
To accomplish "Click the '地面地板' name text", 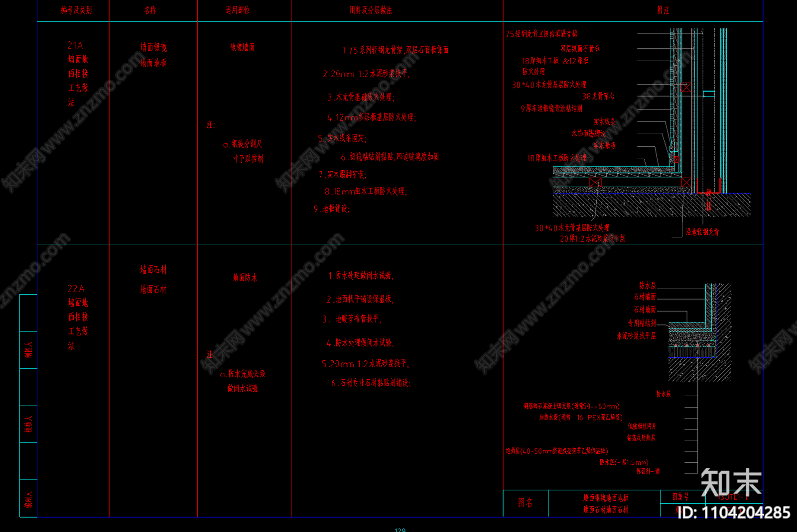I will pyautogui.click(x=153, y=63).
